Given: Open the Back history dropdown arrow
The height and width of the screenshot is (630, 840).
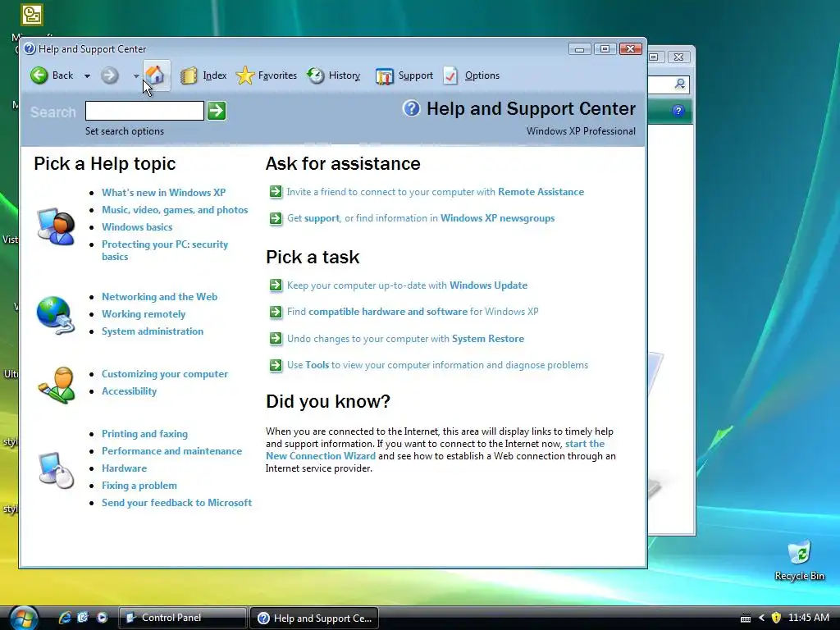Looking at the screenshot, I should (87, 76).
